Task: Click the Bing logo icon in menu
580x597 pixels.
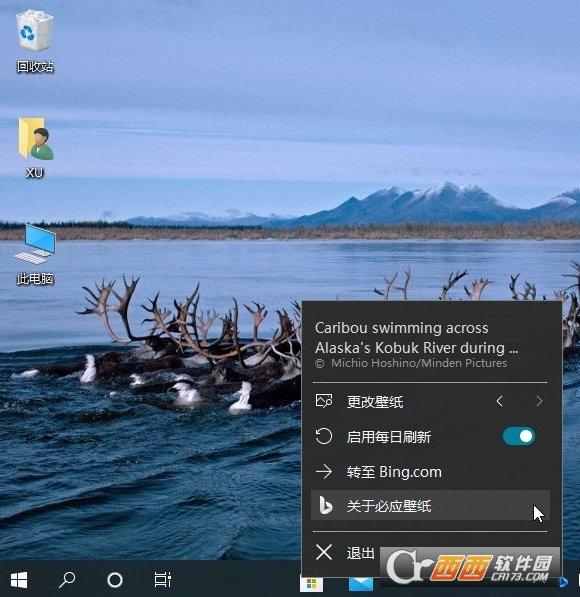Action: [x=326, y=506]
